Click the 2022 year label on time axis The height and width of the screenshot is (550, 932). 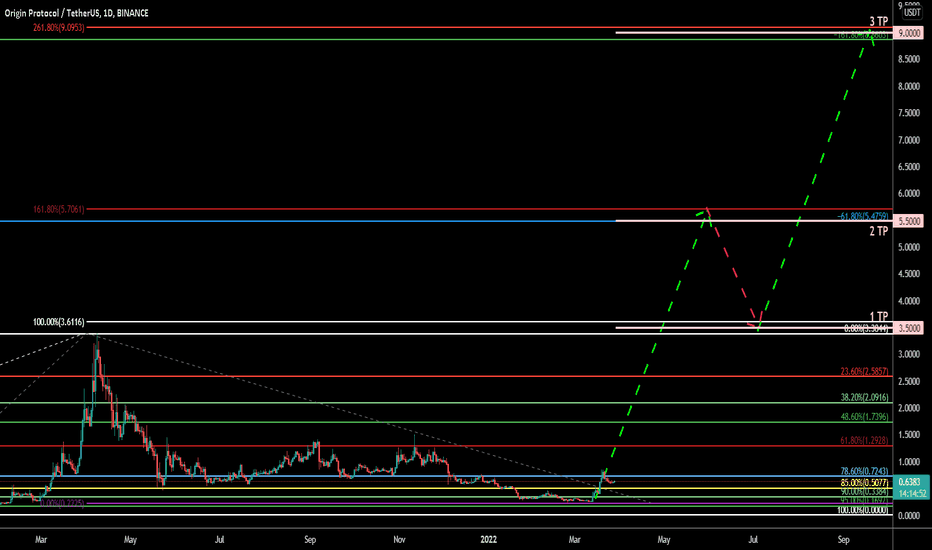[x=488, y=540]
